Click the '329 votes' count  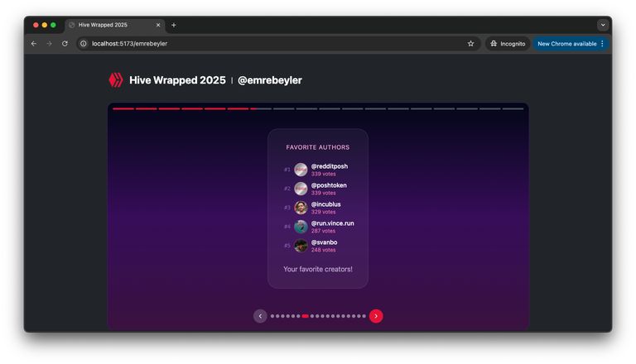pos(323,212)
